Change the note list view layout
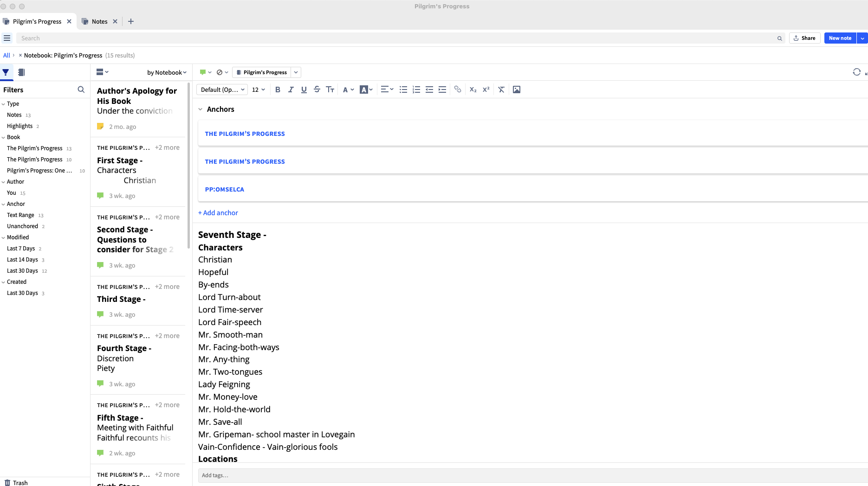This screenshot has height=486, width=868. (x=102, y=72)
